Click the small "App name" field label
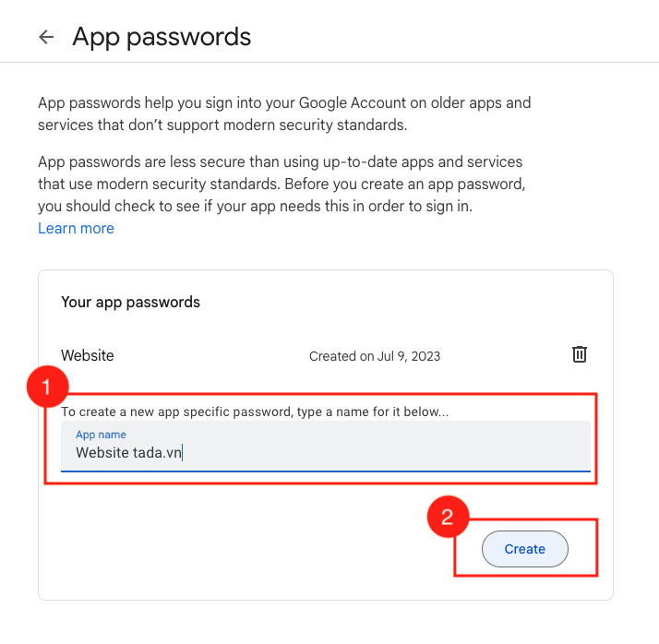Viewport: 659px width, 644px height. [x=101, y=435]
